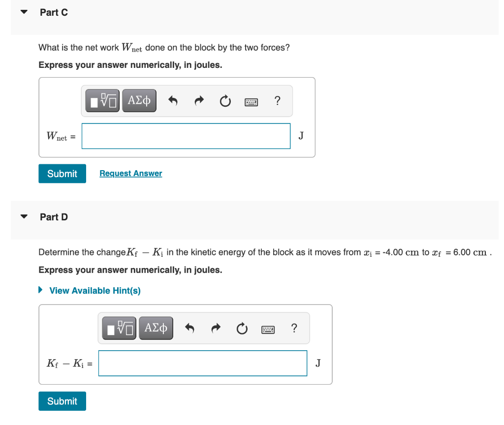Open the equation template editor in Part C
The image size is (504, 425).
tap(102, 100)
